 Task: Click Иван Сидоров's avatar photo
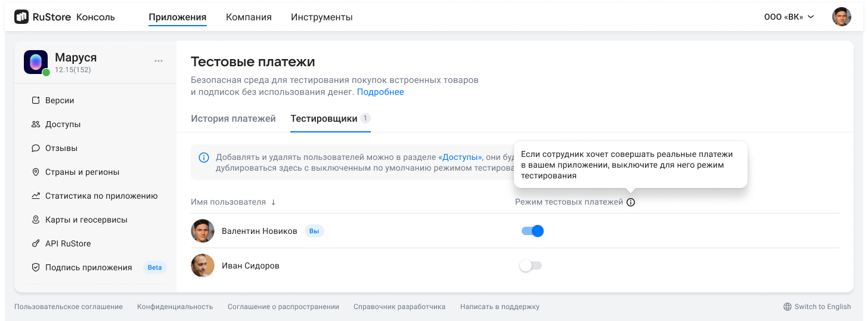point(203,266)
